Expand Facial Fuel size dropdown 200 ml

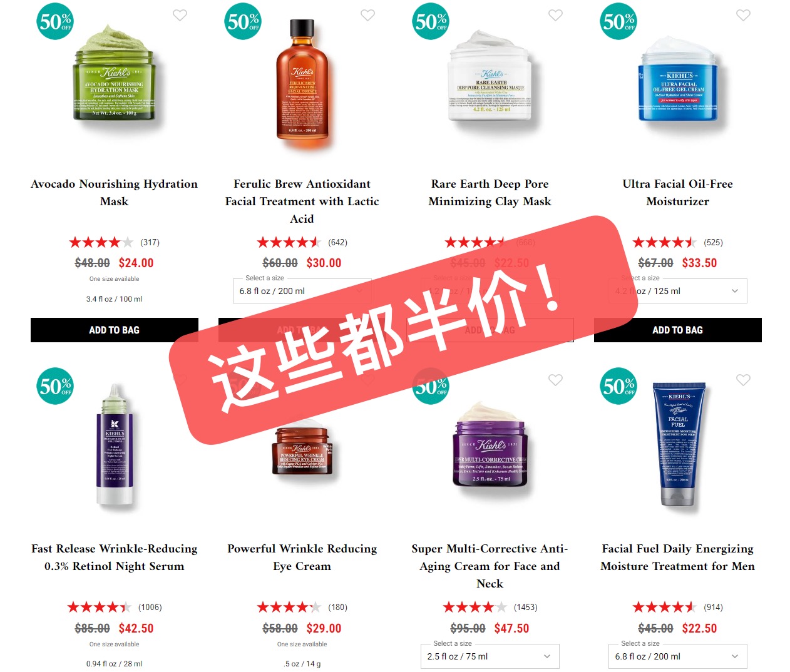pyautogui.click(x=678, y=656)
